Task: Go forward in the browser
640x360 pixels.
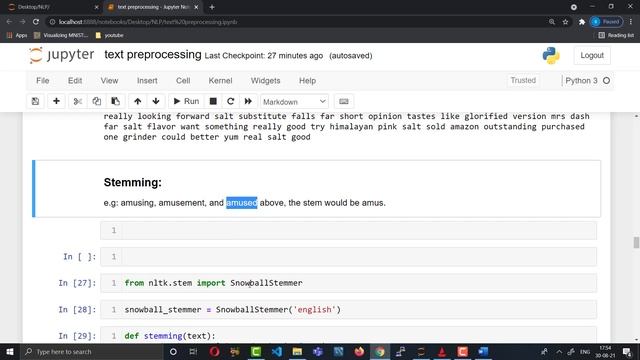Action: click(x=22, y=22)
